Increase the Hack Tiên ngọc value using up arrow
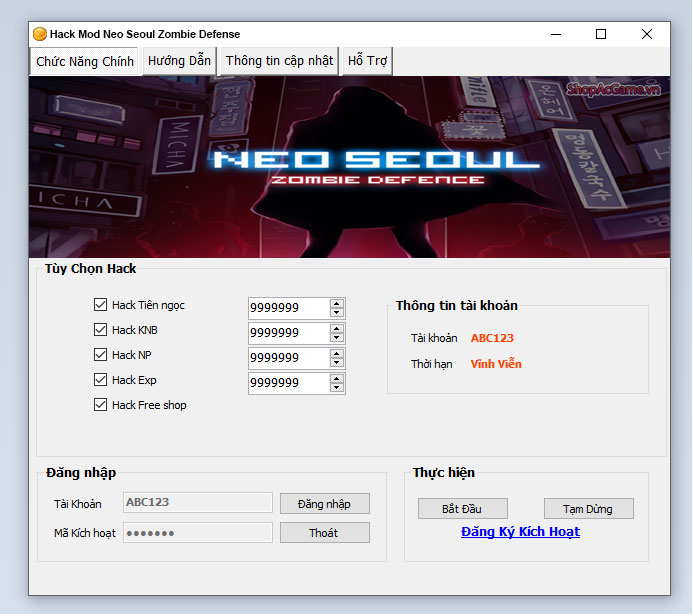 [337, 304]
